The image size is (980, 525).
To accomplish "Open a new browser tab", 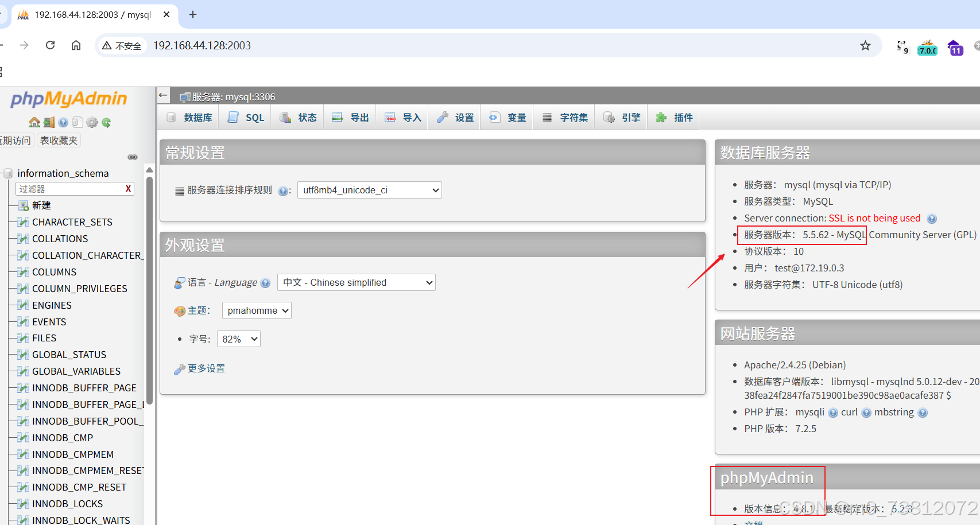I will [193, 14].
